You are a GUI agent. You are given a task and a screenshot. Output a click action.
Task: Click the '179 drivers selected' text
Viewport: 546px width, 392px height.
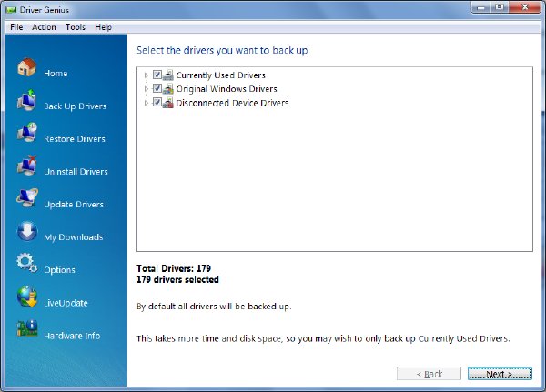point(177,279)
